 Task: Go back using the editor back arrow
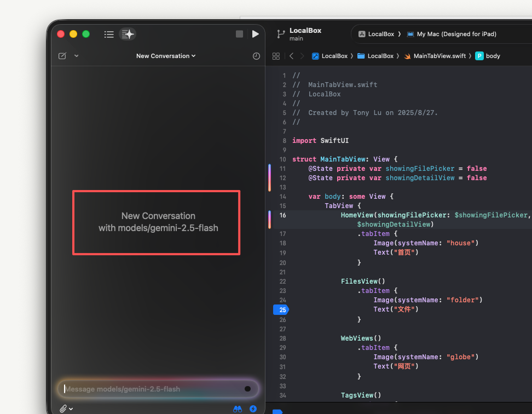291,56
